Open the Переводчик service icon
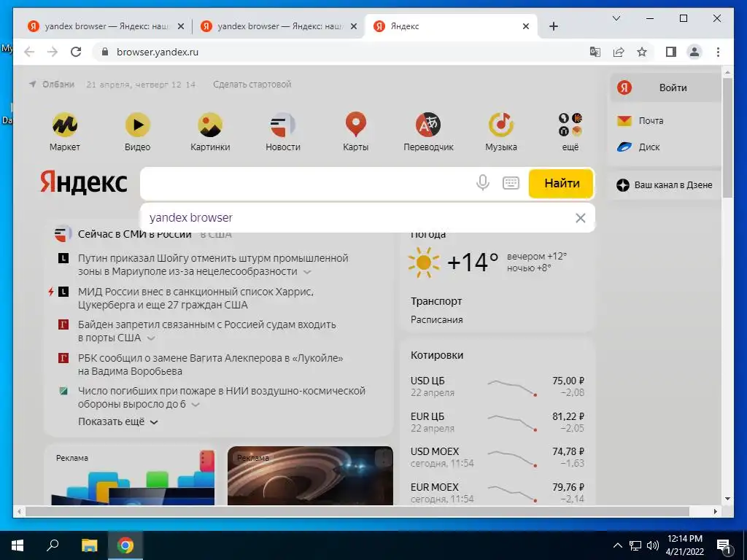Viewport: 747px width, 560px height. [428, 125]
